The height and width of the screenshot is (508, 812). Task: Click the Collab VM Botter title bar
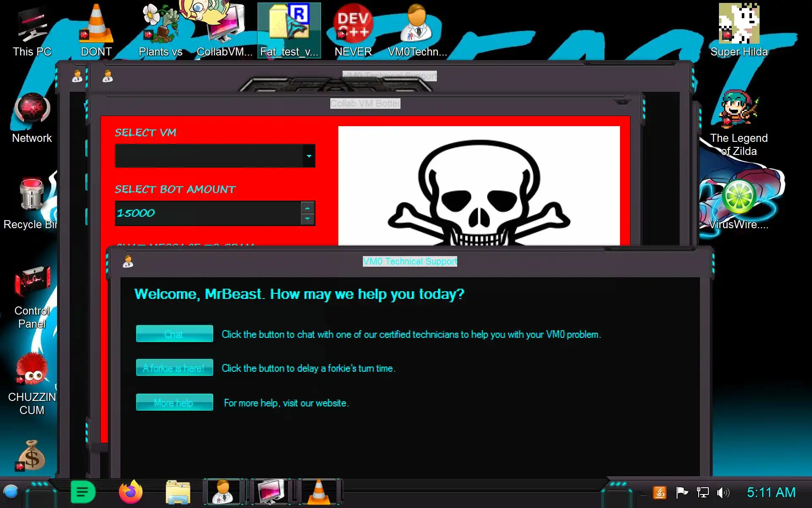click(365, 103)
